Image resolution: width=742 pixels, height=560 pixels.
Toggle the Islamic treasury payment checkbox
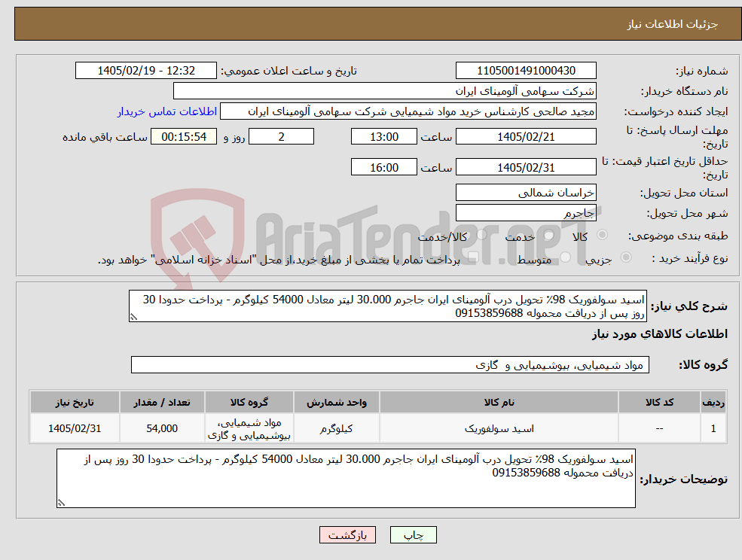(472, 257)
